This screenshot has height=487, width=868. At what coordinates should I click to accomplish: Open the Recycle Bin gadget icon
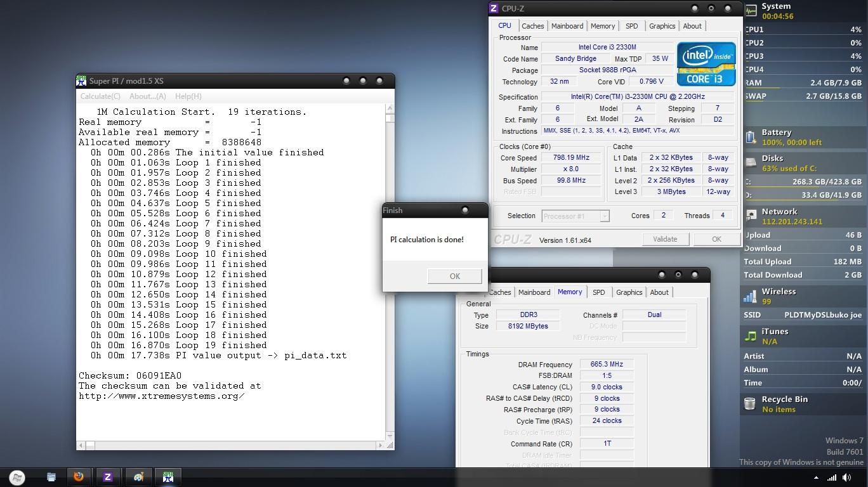[x=750, y=404]
